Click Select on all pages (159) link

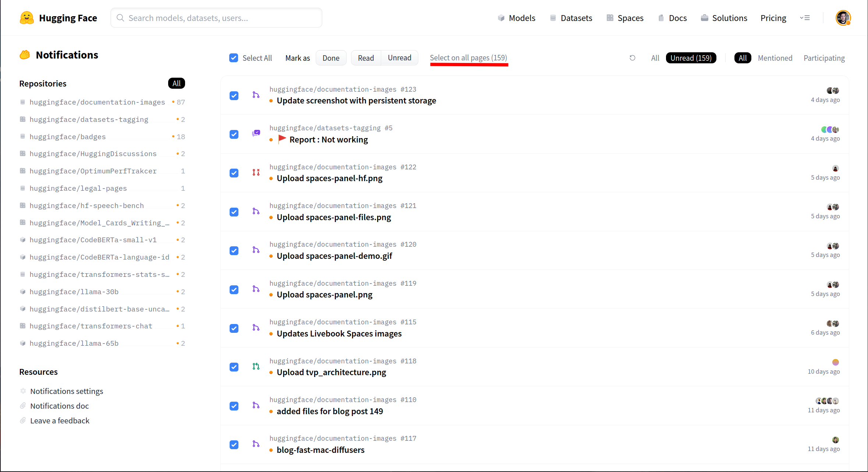[468, 58]
